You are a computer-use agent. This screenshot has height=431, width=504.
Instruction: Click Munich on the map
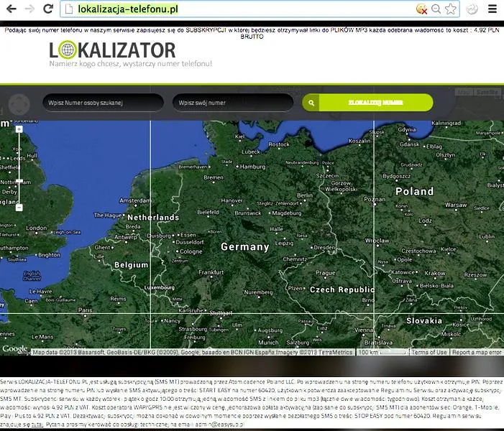(x=268, y=343)
